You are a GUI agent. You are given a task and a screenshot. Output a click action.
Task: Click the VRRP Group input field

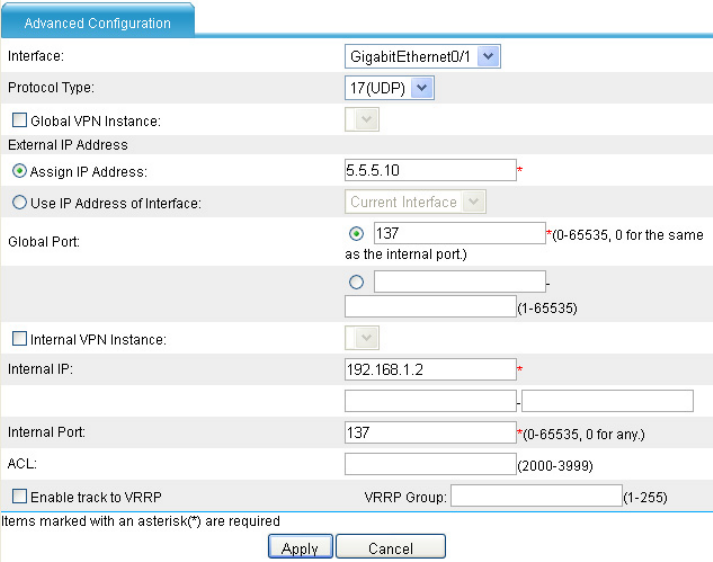(x=536, y=495)
